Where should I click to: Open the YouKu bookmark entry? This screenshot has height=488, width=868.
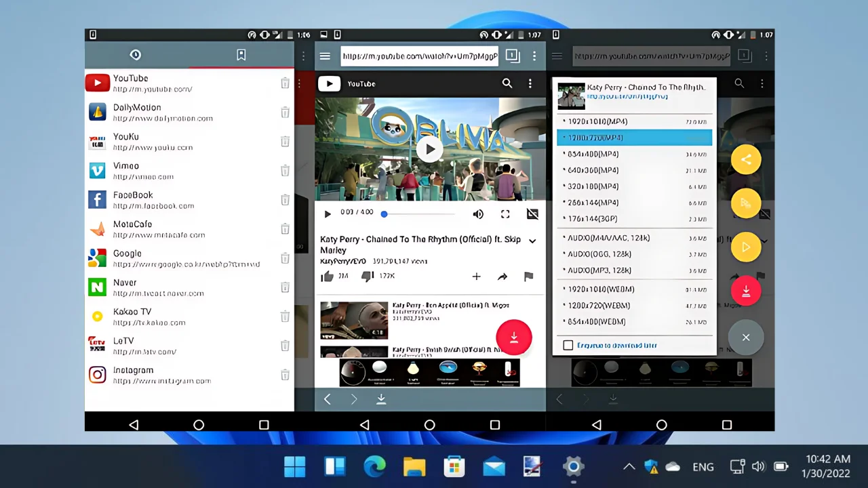(189, 142)
